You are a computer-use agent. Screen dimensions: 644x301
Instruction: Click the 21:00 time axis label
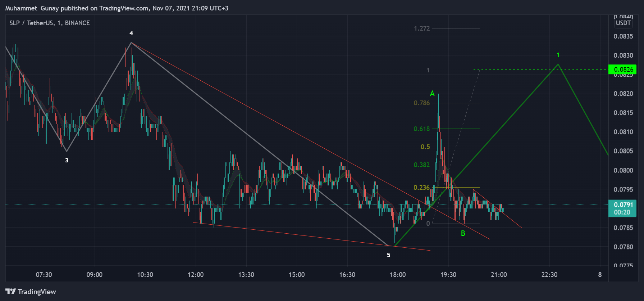click(x=499, y=275)
